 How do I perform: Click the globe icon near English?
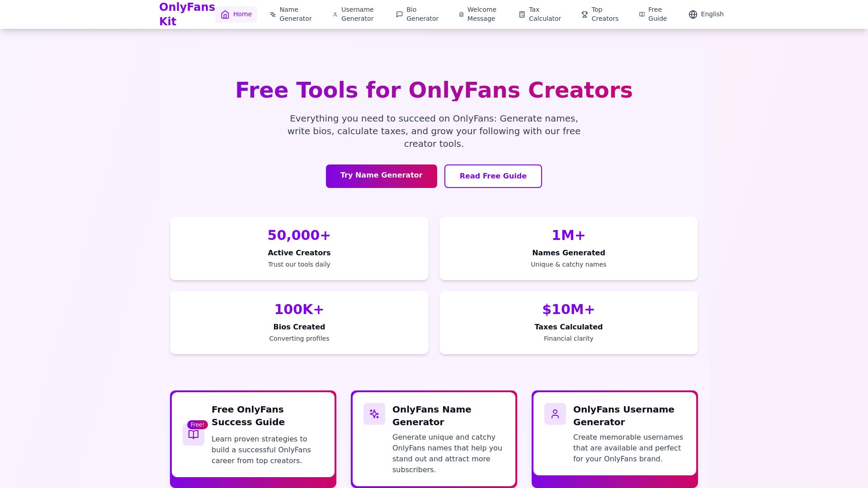click(x=693, y=14)
